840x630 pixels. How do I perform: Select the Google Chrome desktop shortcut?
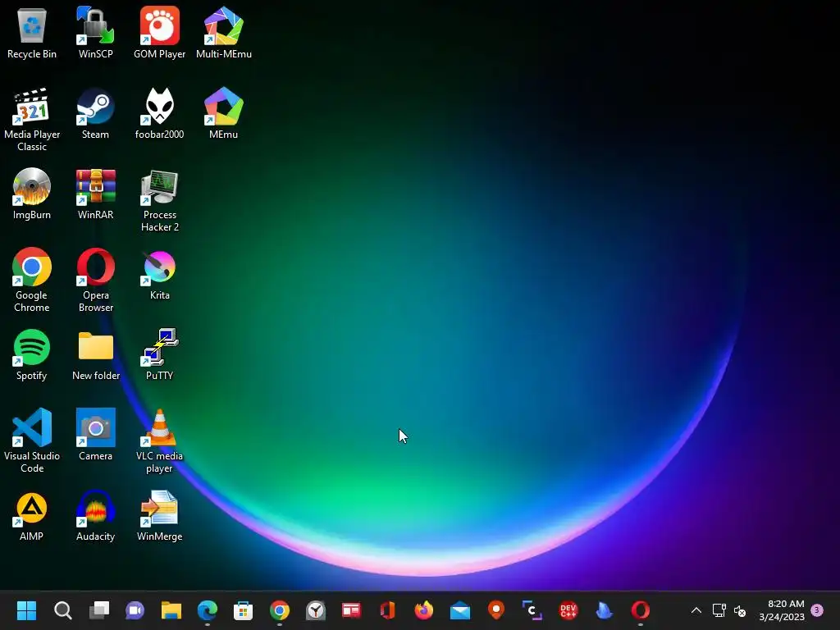(32, 280)
